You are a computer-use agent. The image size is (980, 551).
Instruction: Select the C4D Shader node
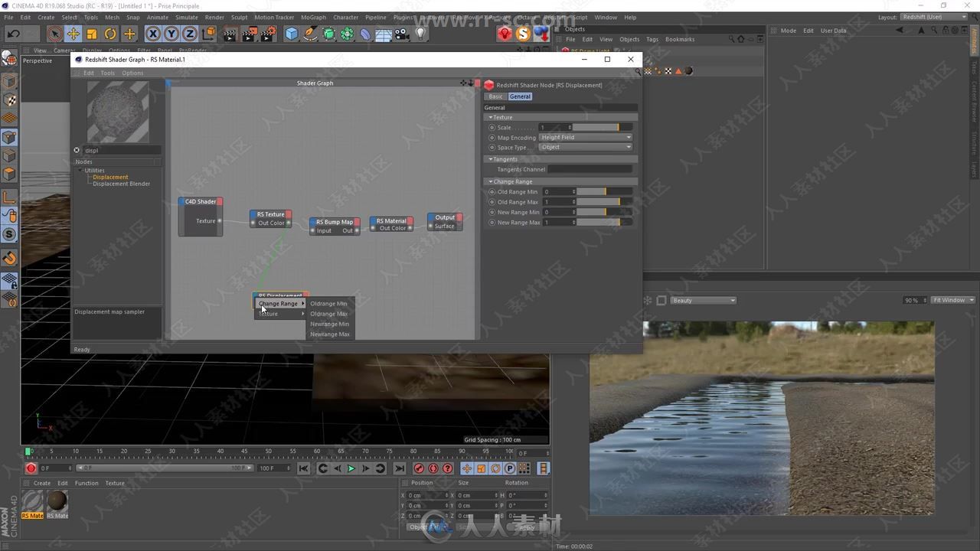click(x=201, y=217)
